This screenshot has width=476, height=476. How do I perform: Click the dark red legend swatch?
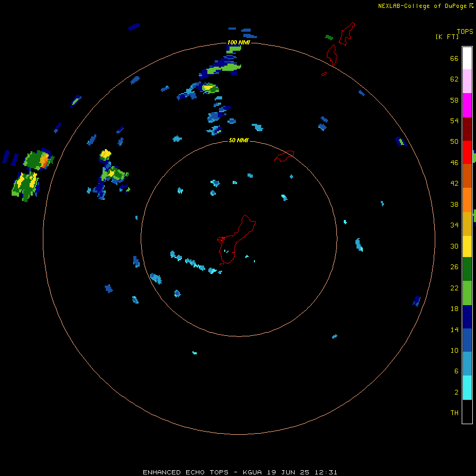467,129
